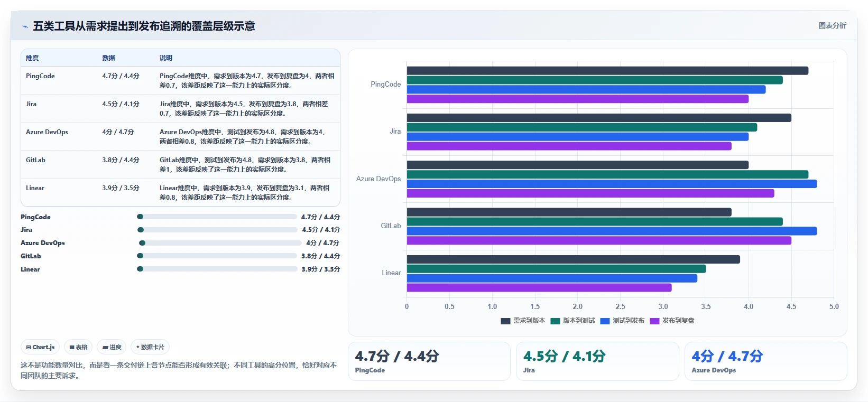Viewport: 868px width, 402px height.
Task: Click the Azure DevOps table row name
Action: click(47, 132)
